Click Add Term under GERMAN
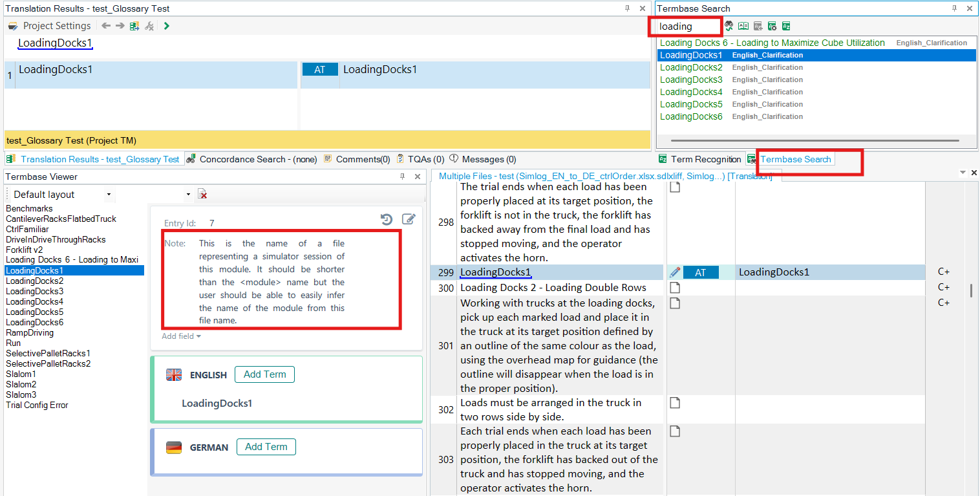Viewport: 980px width, 496px height. click(266, 447)
